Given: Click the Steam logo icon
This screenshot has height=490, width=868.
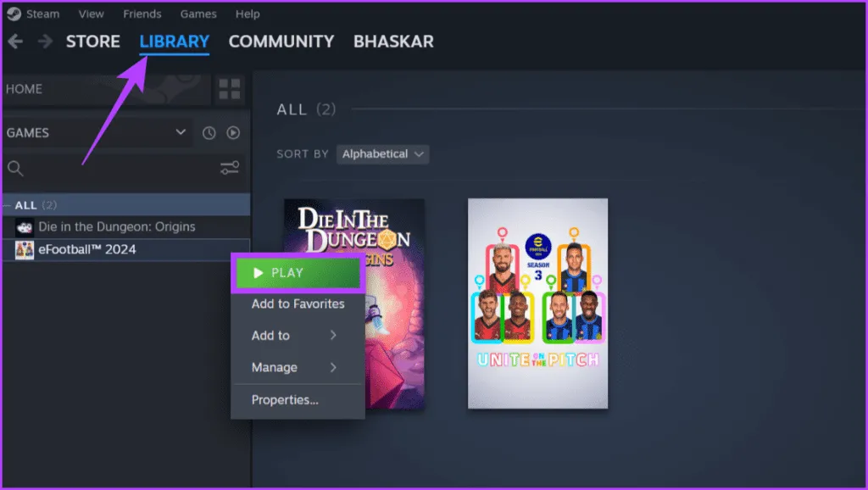Looking at the screenshot, I should click(x=14, y=14).
